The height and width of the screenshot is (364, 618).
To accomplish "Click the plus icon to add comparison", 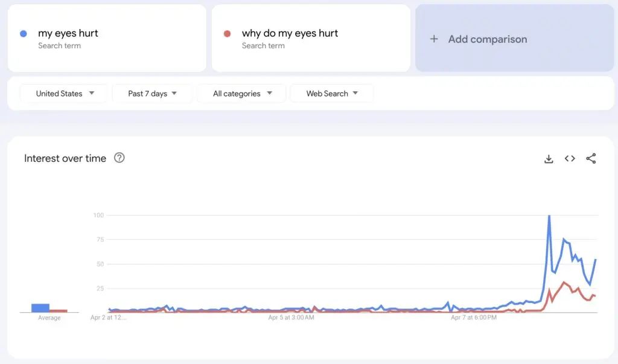I will coord(433,39).
